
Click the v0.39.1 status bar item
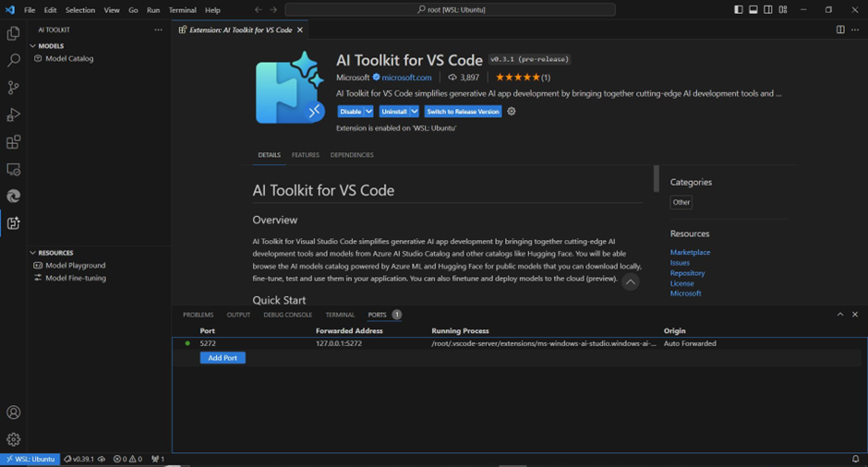point(85,459)
